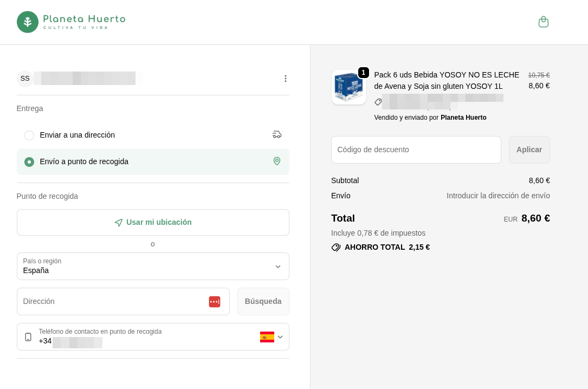Click the password manager icon in Dirección field
Viewport: 588px width, 389px height.
tap(215, 302)
